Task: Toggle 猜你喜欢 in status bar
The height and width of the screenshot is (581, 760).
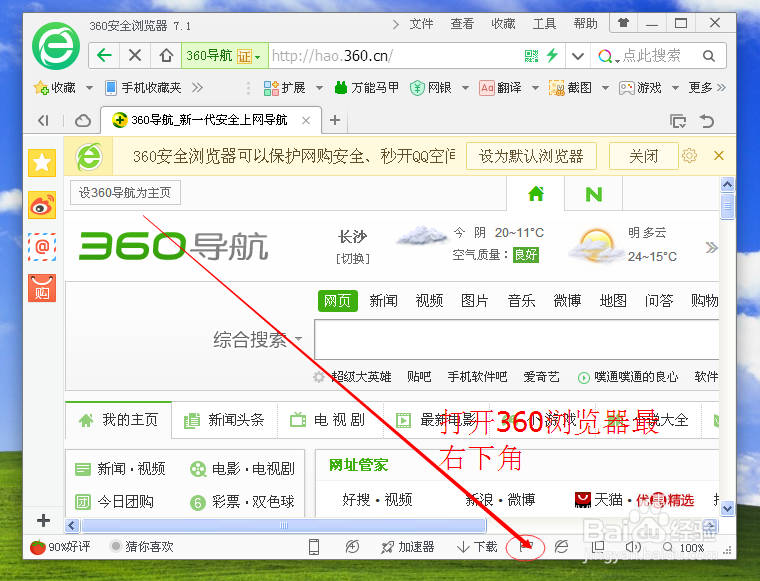Action: (142, 547)
